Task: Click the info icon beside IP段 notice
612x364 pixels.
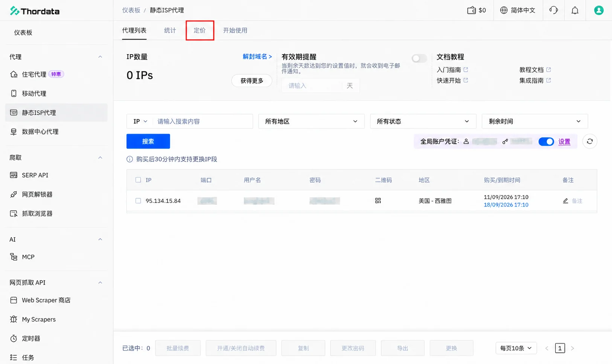Action: point(130,159)
